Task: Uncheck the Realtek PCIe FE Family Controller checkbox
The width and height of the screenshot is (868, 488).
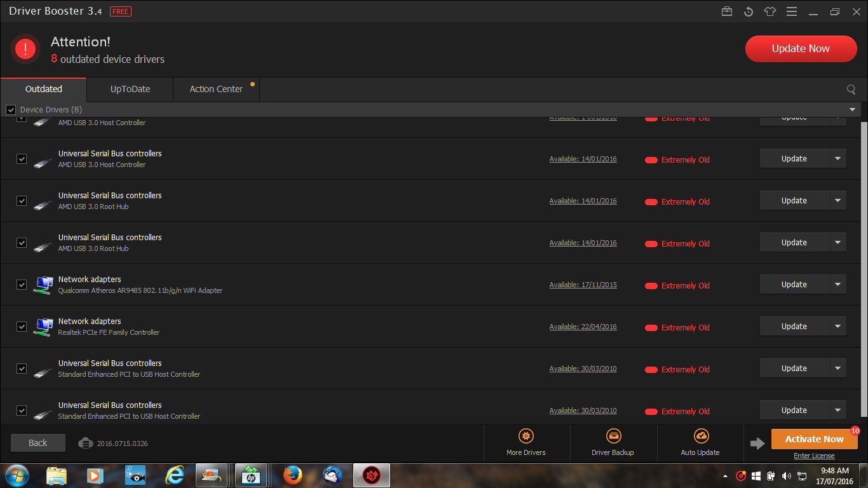Action: [x=22, y=327]
